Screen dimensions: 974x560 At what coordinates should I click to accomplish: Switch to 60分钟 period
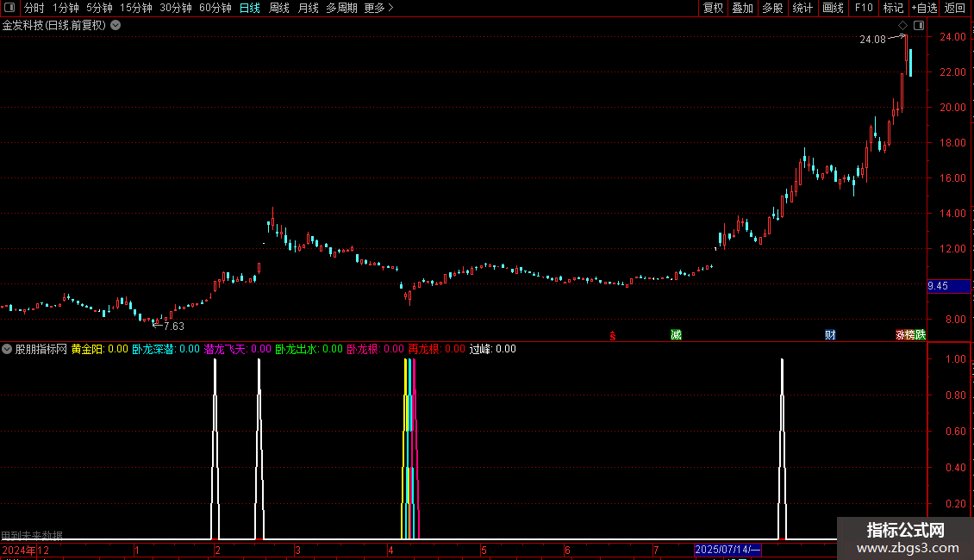click(215, 8)
